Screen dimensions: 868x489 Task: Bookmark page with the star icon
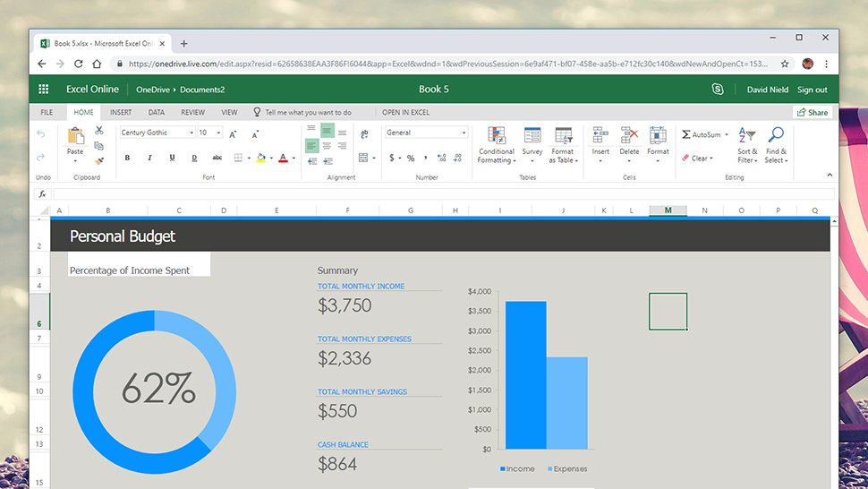785,64
